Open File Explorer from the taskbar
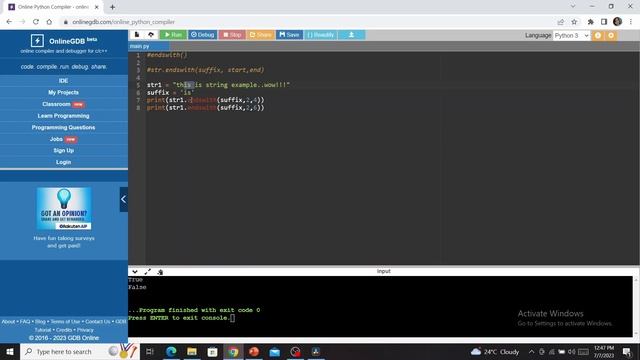640x360 pixels. point(192,351)
